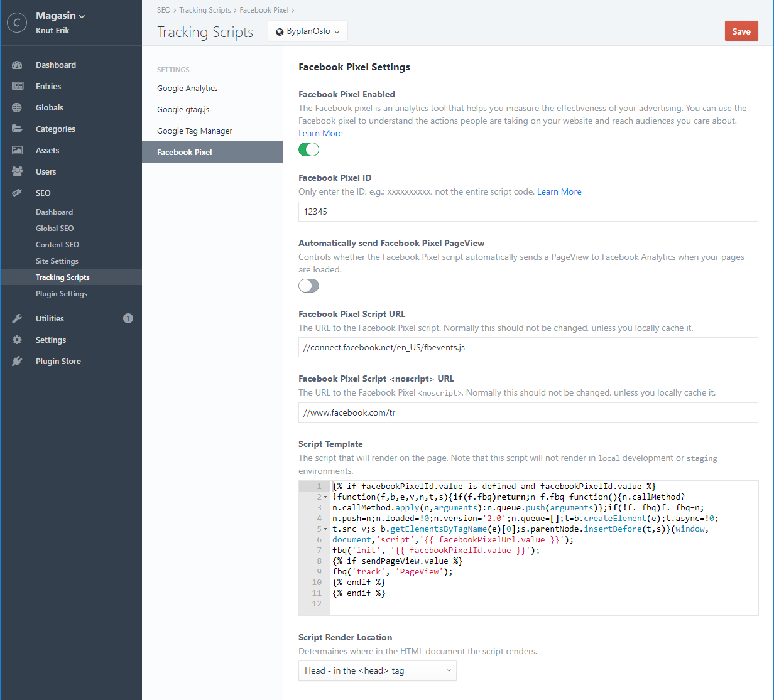The width and height of the screenshot is (774, 700).
Task: Click the noscript URL input field
Action: [528, 412]
